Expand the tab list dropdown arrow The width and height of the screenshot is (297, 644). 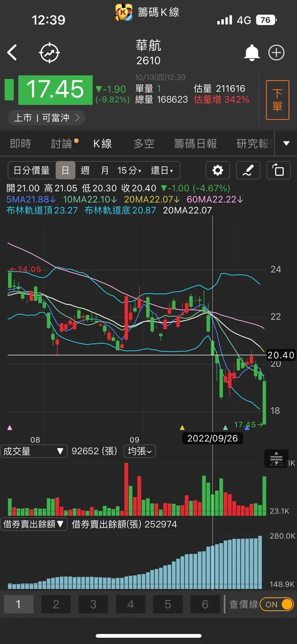(286, 144)
